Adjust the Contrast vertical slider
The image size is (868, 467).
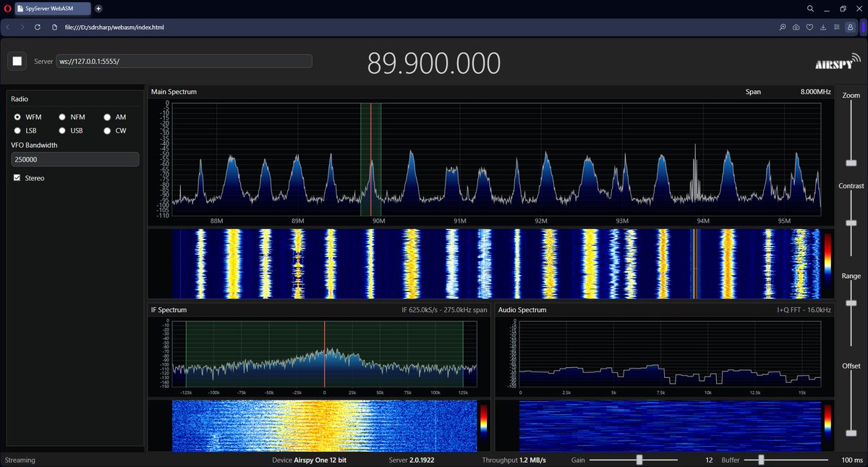pos(851,223)
